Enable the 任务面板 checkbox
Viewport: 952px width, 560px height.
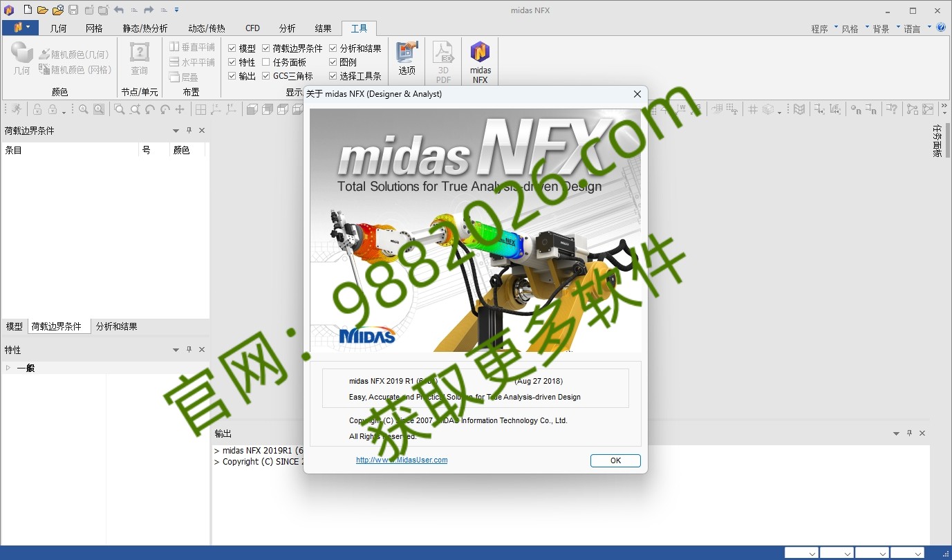click(x=266, y=62)
